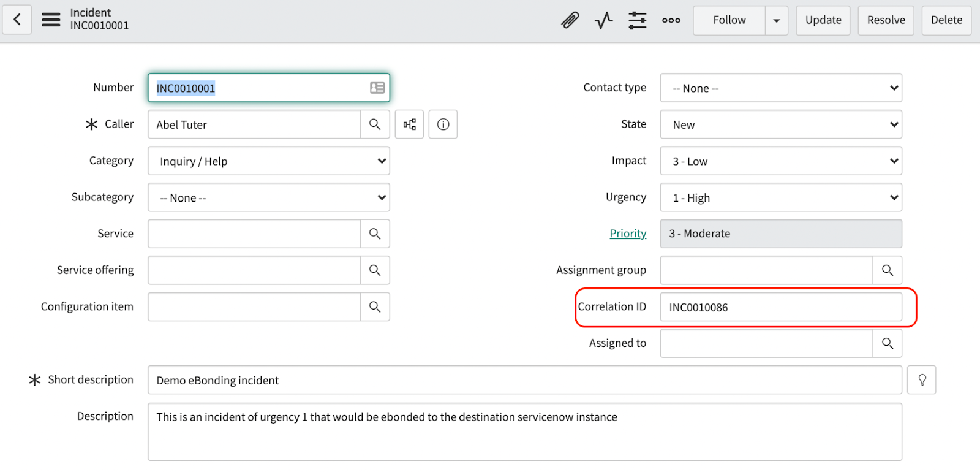This screenshot has width=980, height=472.
Task: Open the Assignment group lookup magnifier
Action: point(888,270)
